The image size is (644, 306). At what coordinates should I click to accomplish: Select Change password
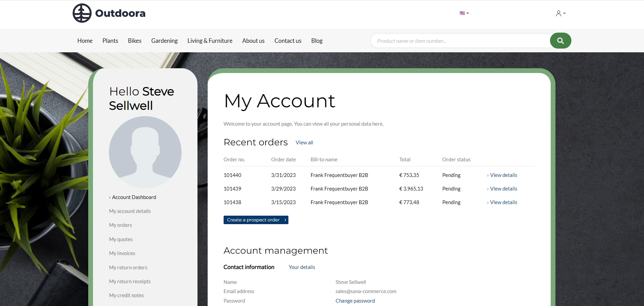pos(355,301)
